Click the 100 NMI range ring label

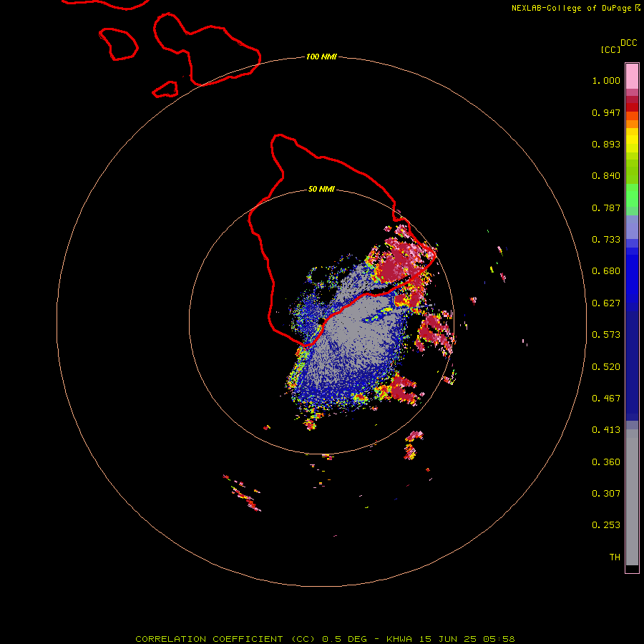321,57
